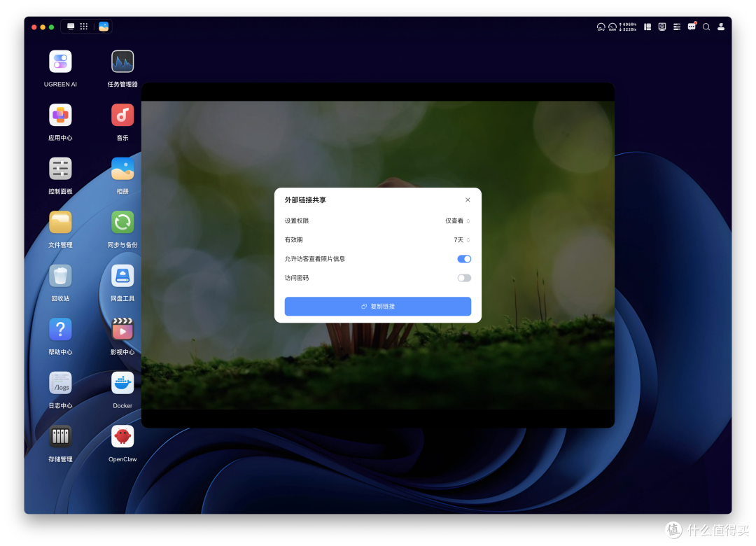Click the 复制链接 copy link button
756x546 pixels.
[x=377, y=307]
